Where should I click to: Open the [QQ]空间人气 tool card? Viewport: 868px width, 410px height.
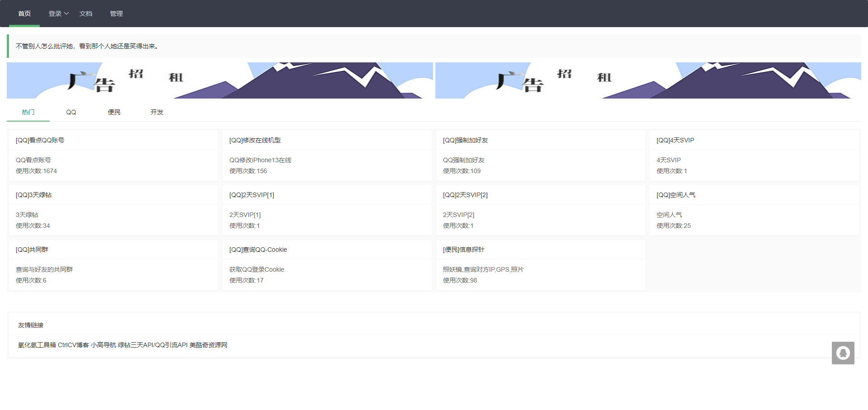coord(753,210)
